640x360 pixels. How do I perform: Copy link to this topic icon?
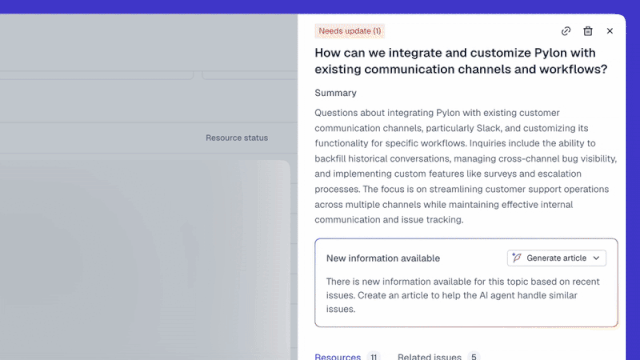[566, 31]
